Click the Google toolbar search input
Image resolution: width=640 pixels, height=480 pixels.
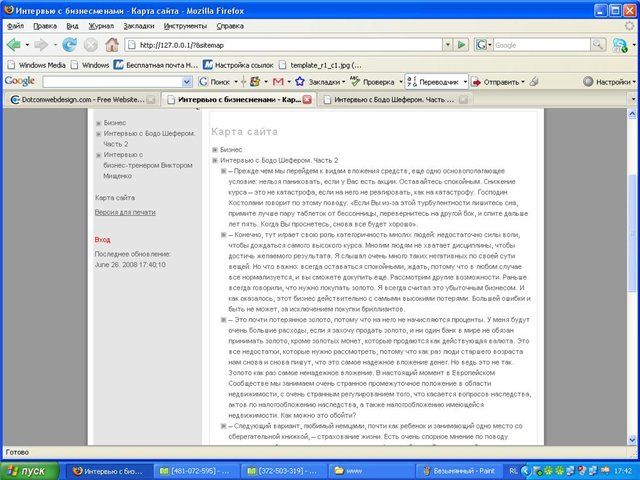click(112, 82)
